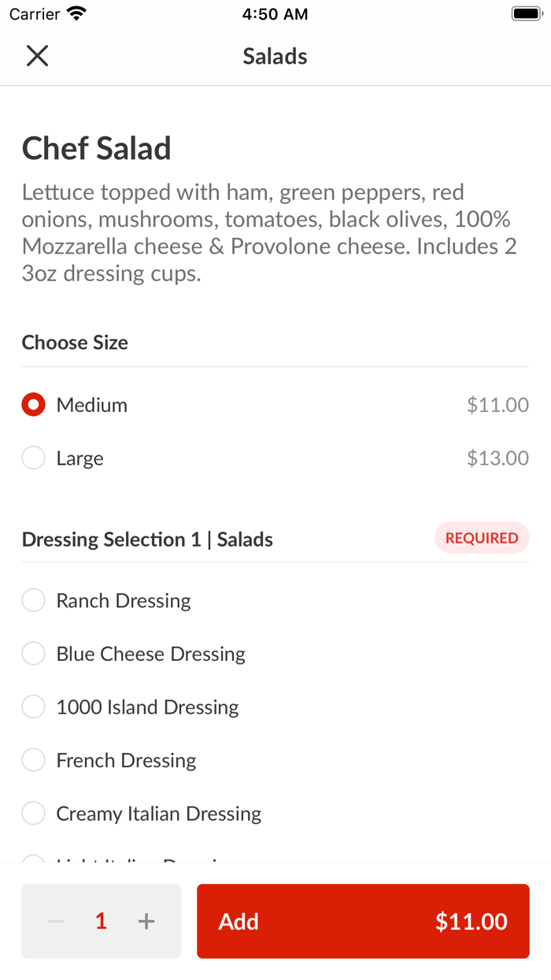The image size is (551, 980).
Task: Tap the Wi-Fi icon in status bar
Action: point(75,13)
